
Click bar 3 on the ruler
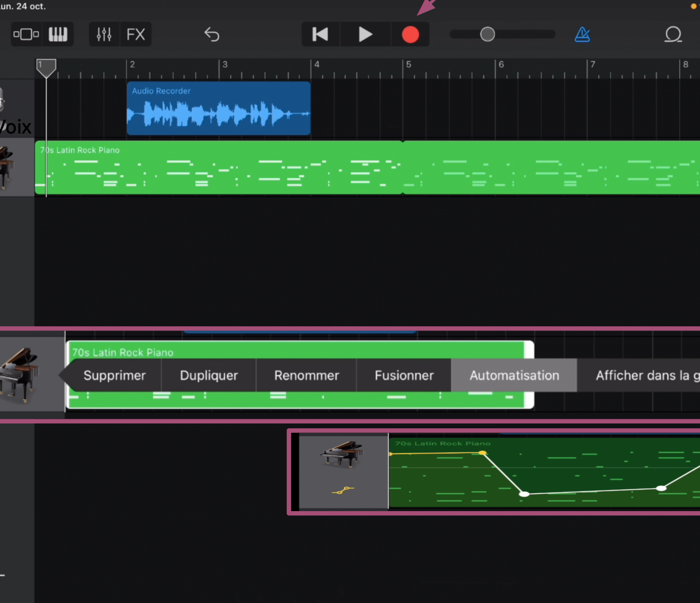pyautogui.click(x=225, y=64)
